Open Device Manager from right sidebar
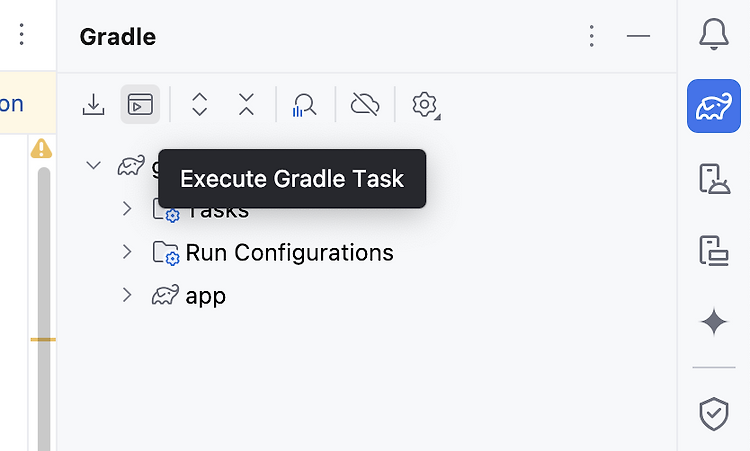 (714, 178)
